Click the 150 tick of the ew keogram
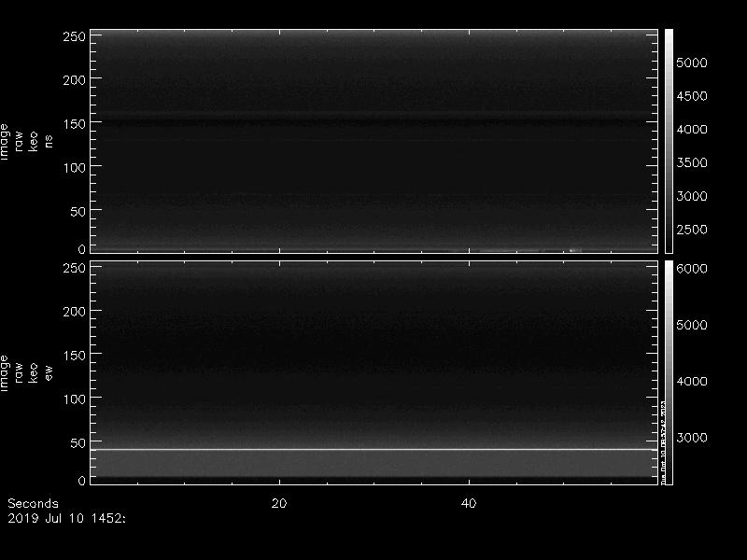 coord(74,356)
